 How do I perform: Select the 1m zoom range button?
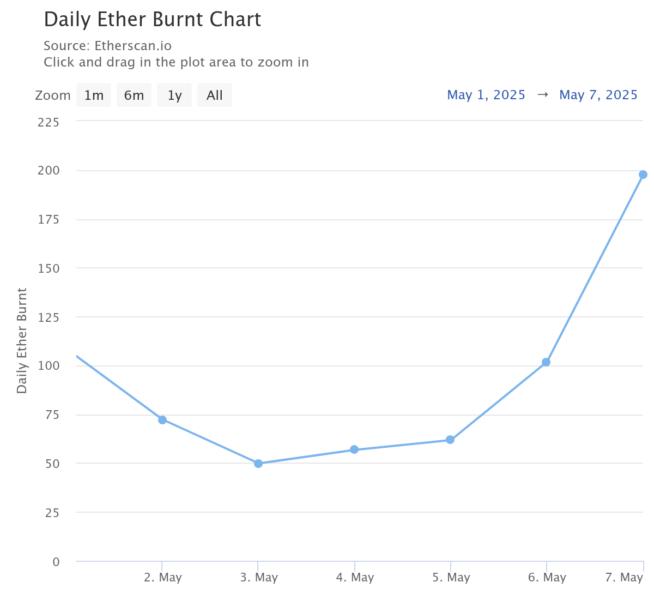(94, 95)
